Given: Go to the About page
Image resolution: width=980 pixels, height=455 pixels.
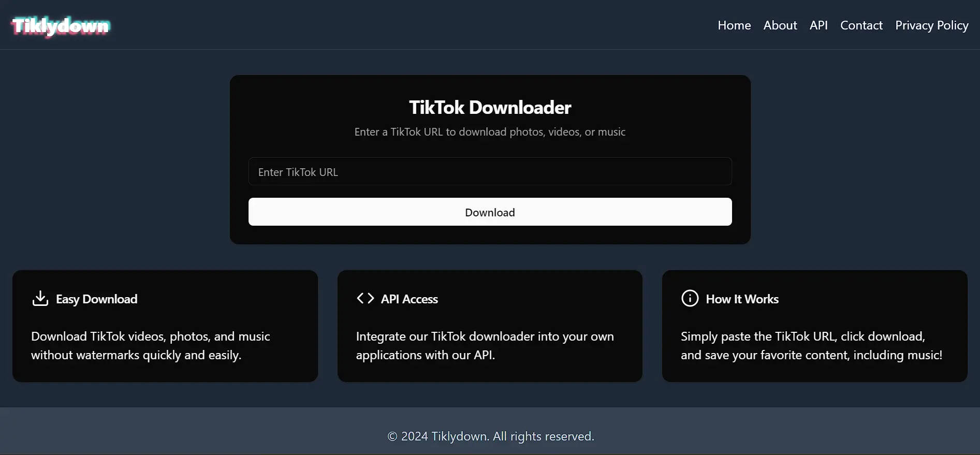Looking at the screenshot, I should [x=780, y=25].
